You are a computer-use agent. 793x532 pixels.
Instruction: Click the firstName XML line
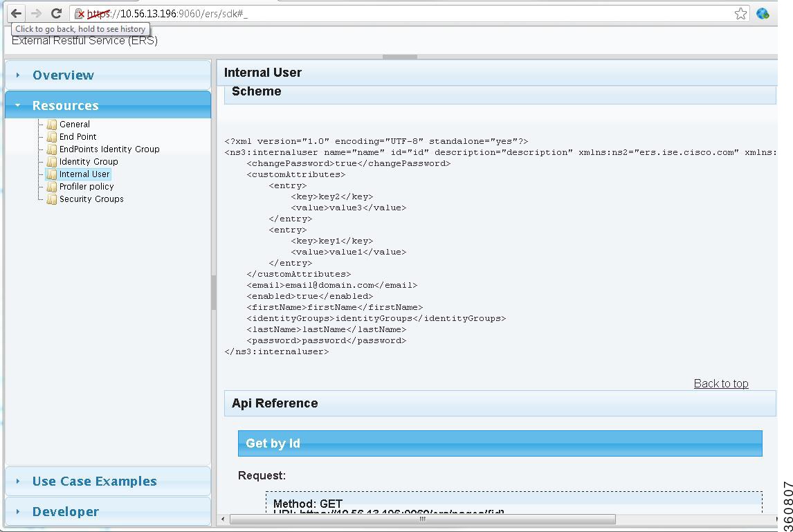coord(335,307)
